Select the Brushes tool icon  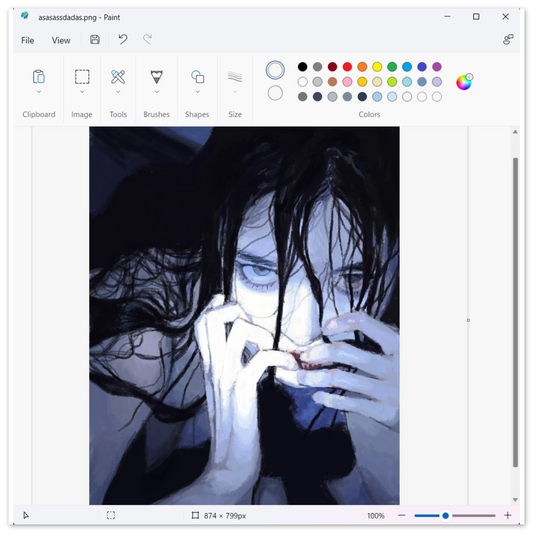156,77
